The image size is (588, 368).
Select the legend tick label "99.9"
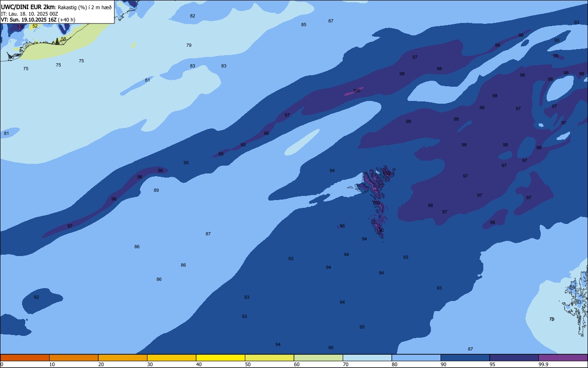tap(543, 364)
